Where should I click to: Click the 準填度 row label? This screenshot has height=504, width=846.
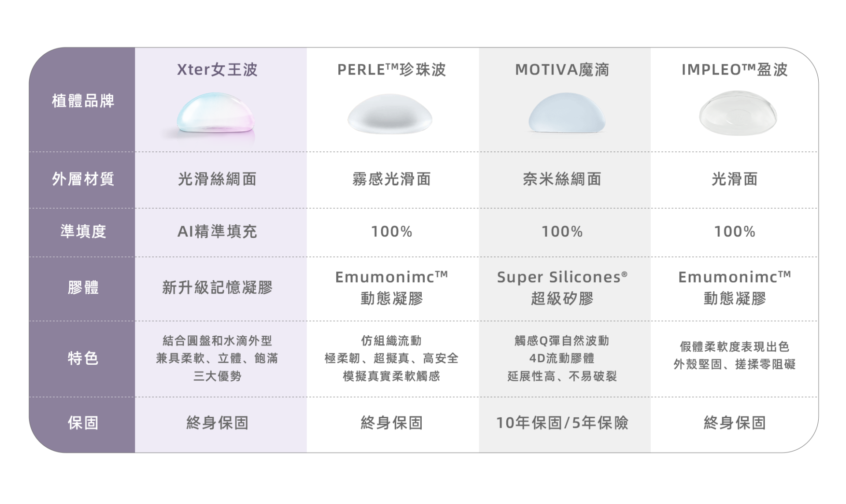[x=83, y=231]
